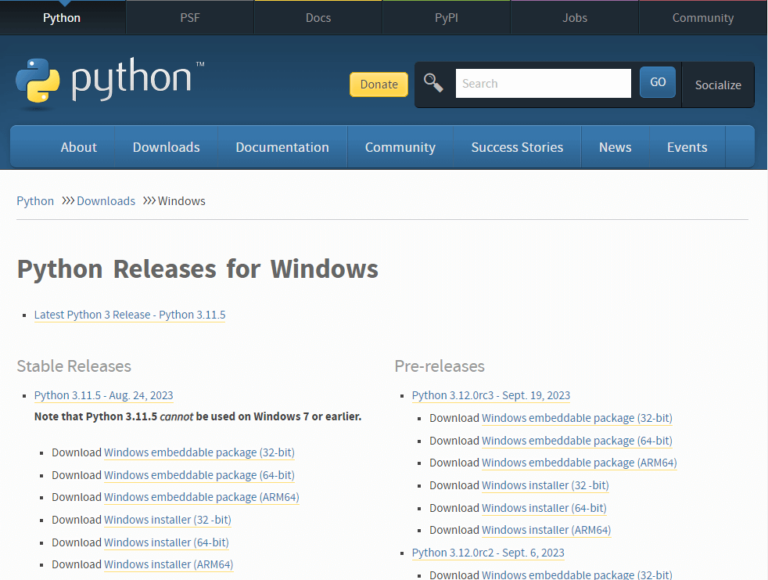Go to the PSF top tab
The image size is (768, 580).
[190, 18]
